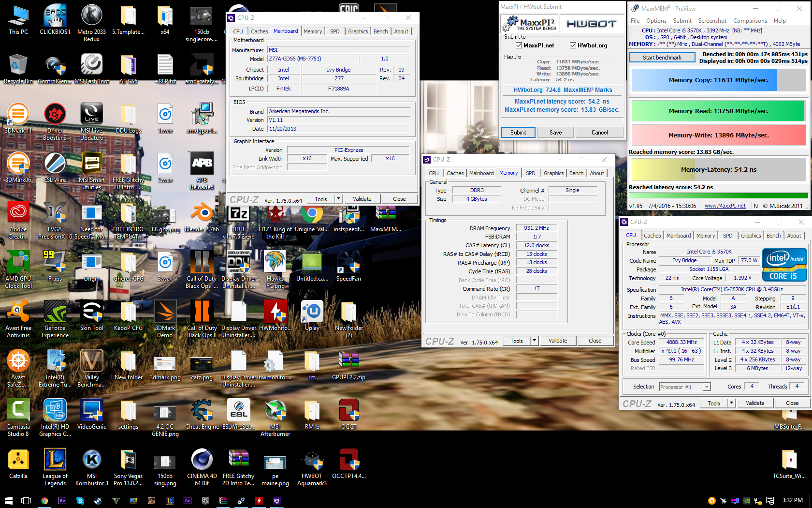Expand Tools dropdown arrow in CPU tab CPU-Z window
This screenshot has width=812, height=508.
pyautogui.click(x=731, y=403)
